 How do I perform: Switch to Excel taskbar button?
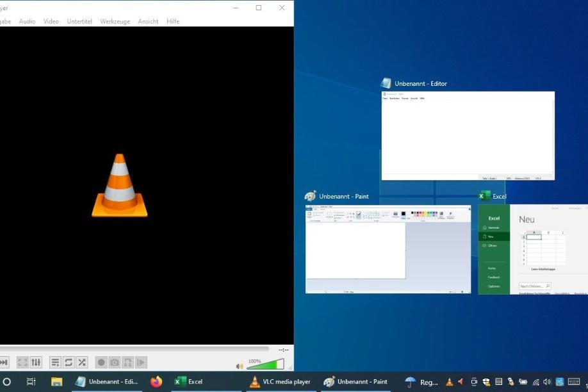coord(206,382)
